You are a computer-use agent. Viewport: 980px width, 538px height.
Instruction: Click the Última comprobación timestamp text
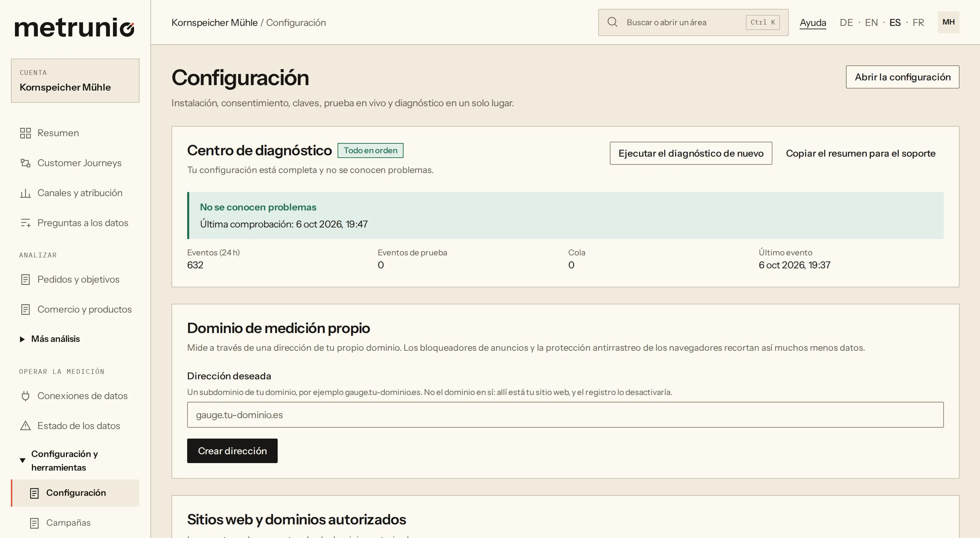284,224
